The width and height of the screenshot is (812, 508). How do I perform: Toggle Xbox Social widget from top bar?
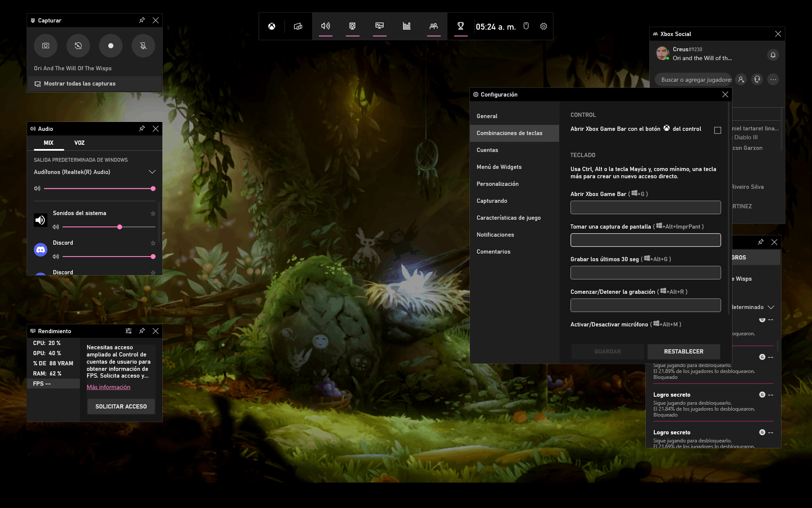pos(433,26)
